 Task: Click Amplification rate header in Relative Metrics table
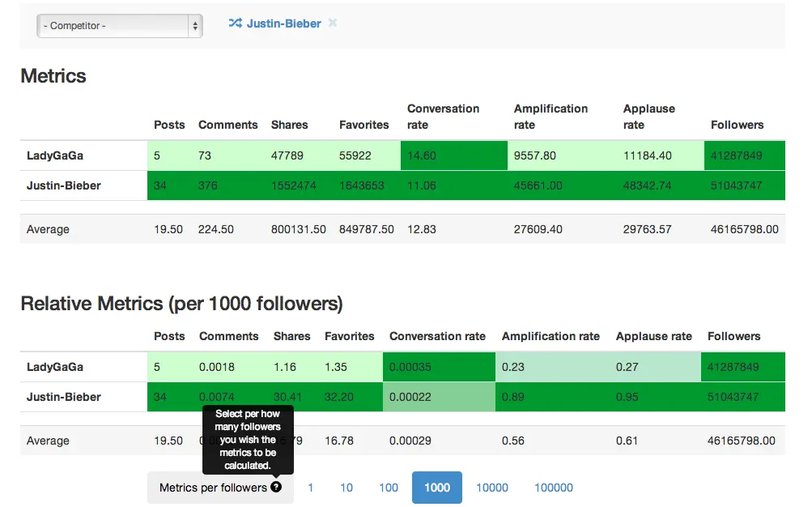point(551,336)
